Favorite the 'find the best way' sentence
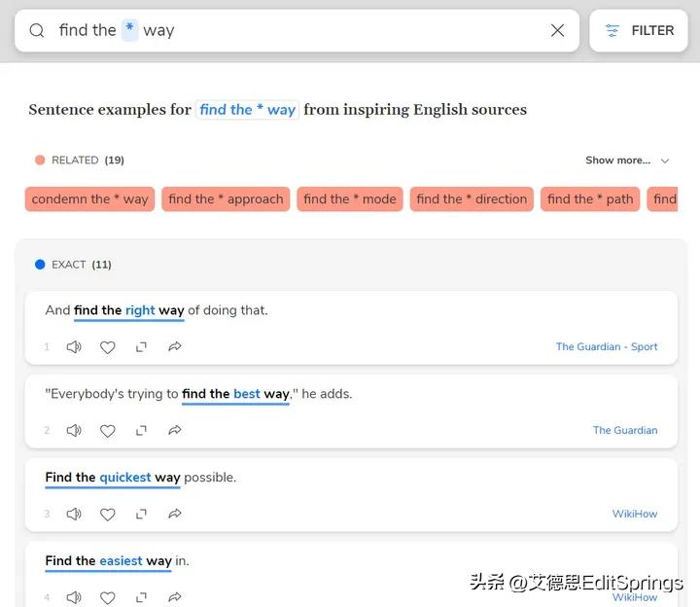Viewport: 700px width, 607px height. [x=107, y=431]
